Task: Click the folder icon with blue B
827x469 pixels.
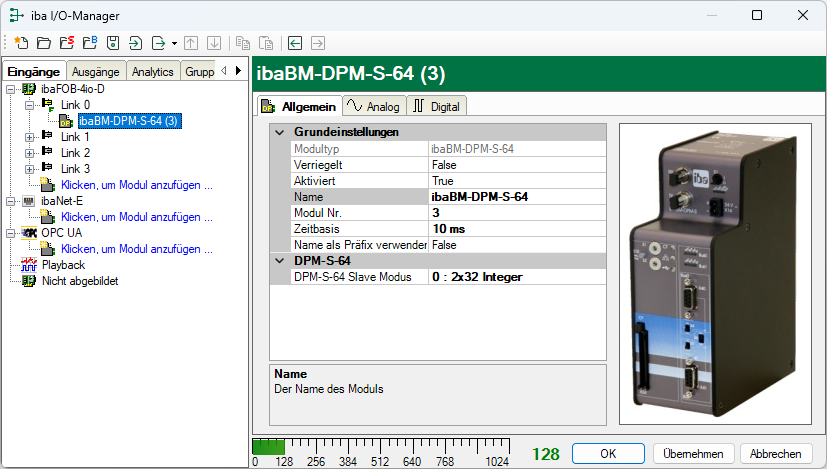Action: [89, 43]
